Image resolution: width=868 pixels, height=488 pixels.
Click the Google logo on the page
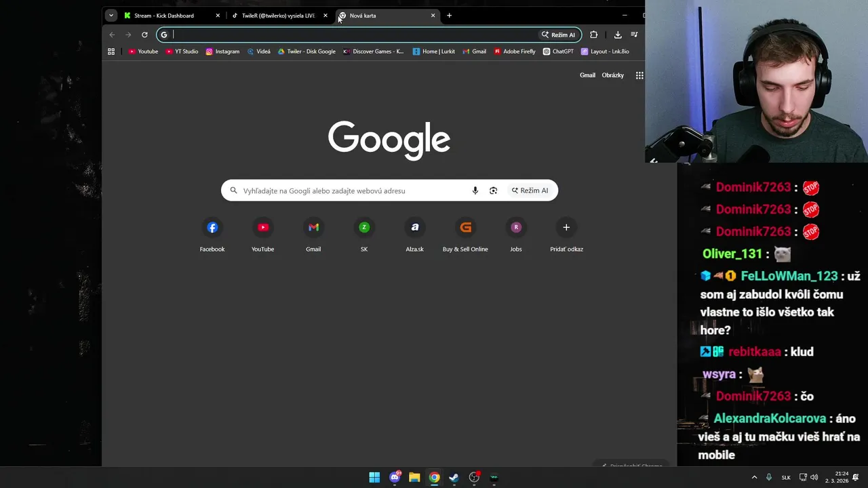point(389,140)
